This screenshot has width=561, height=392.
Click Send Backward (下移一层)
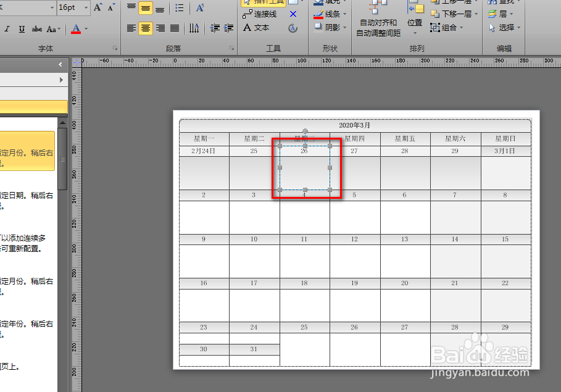452,14
